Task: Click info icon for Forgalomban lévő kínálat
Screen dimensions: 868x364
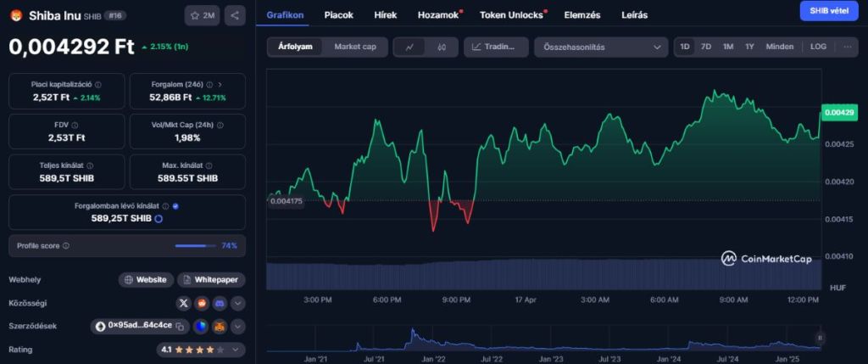Action: coord(165,206)
